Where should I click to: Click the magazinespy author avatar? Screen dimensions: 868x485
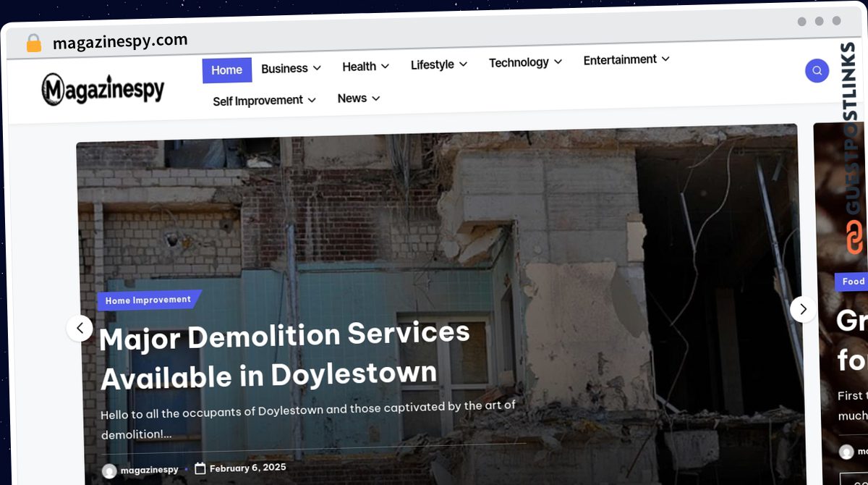tap(109, 471)
